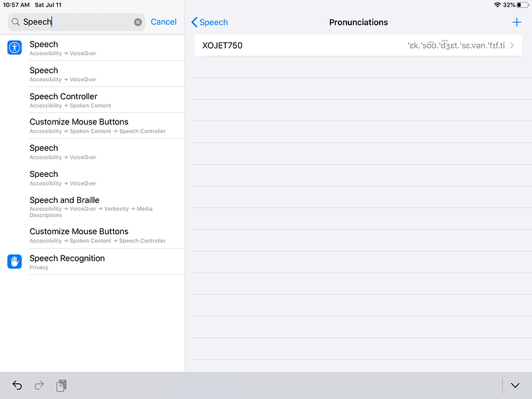
Task: Click the 10:57 AM status bar time
Action: point(16,5)
